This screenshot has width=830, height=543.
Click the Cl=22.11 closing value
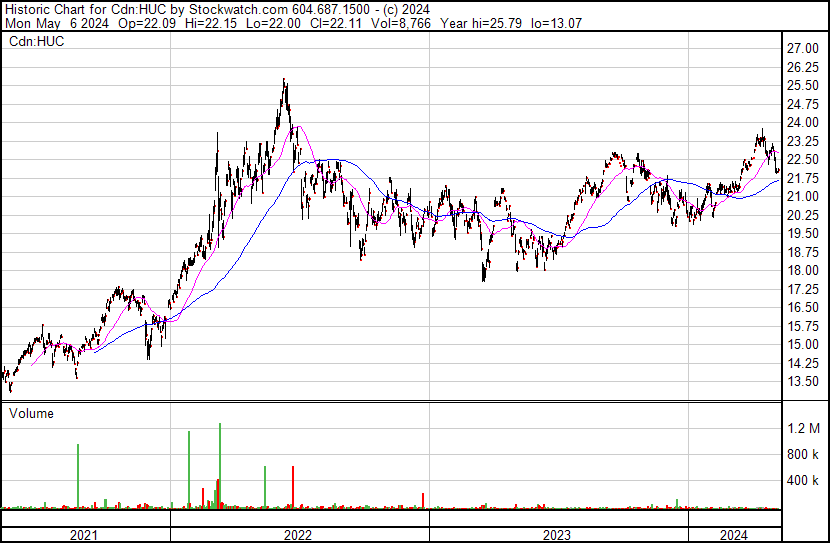[335, 23]
